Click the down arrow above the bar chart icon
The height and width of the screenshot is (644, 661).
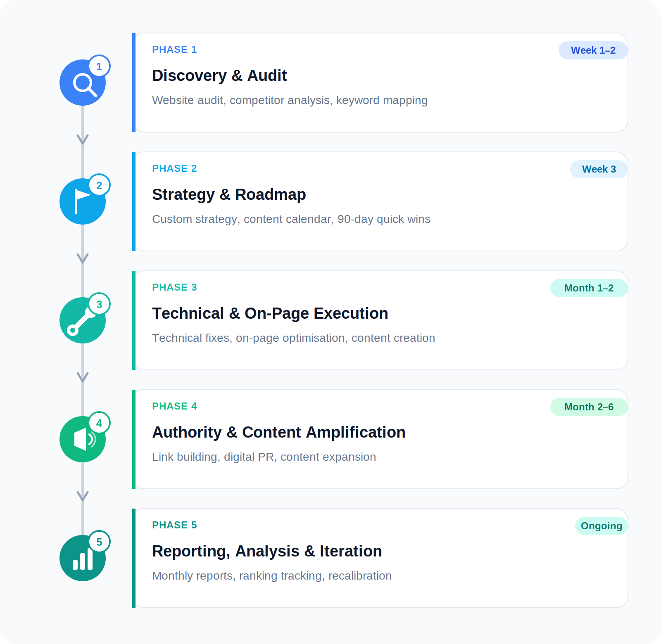[x=83, y=496]
